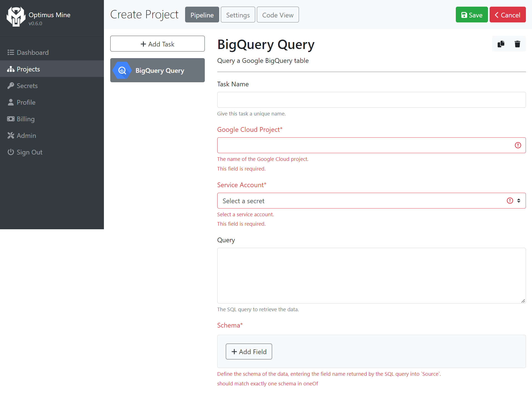Open the Service Account secret dropdown
The image size is (532, 394).
[x=371, y=201]
